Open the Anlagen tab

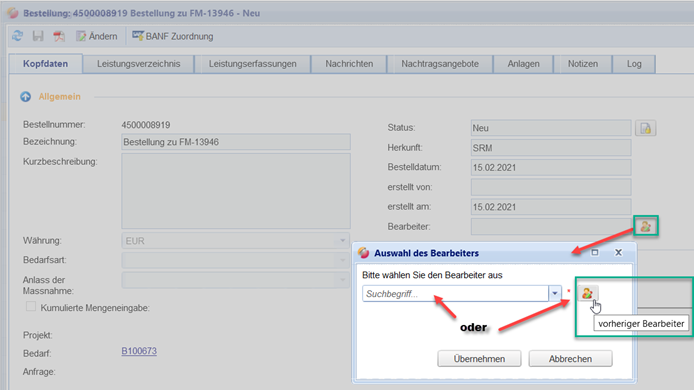click(524, 64)
